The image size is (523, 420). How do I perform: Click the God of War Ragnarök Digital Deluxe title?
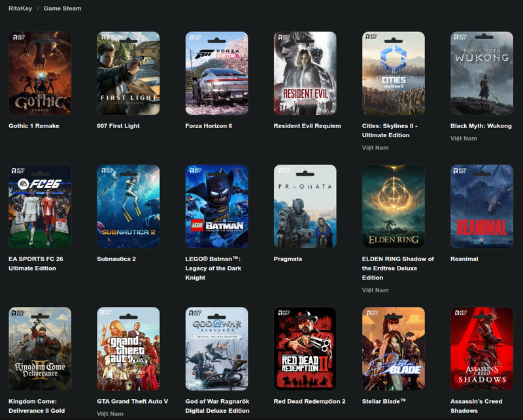(218, 406)
